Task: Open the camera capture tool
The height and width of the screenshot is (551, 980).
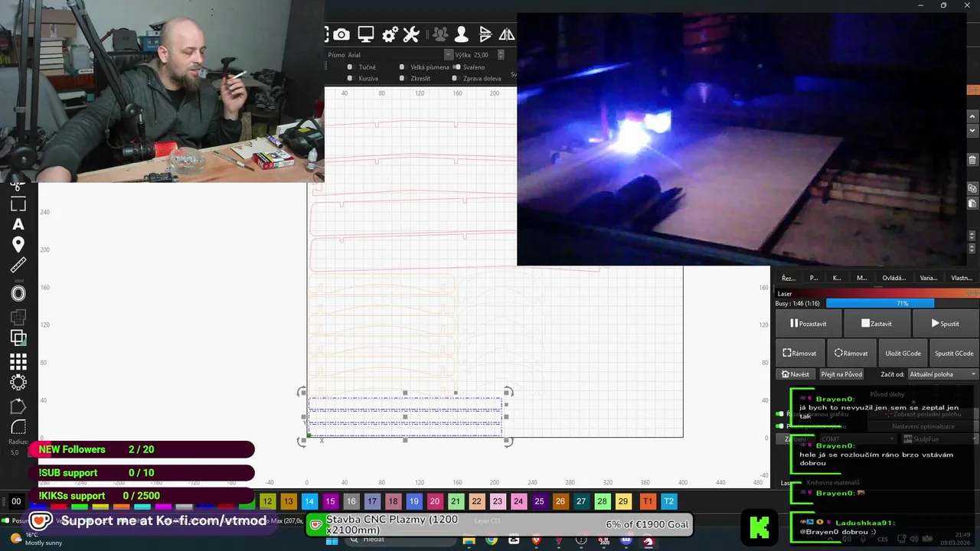Action: pyautogui.click(x=341, y=34)
